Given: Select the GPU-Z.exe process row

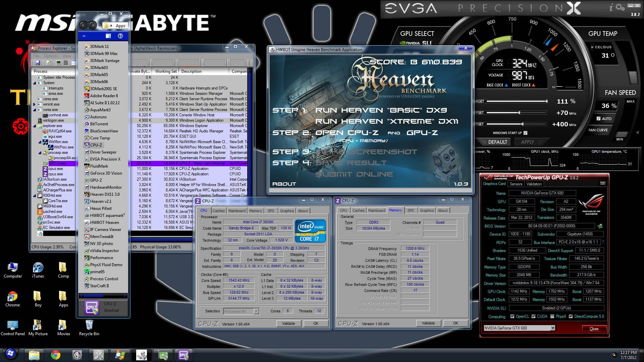Looking at the screenshot, I should coord(139,164).
